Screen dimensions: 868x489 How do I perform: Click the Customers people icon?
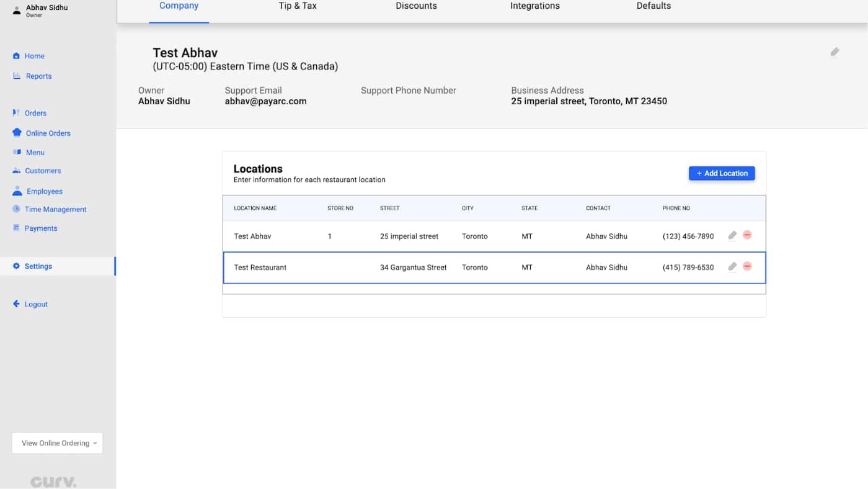[x=16, y=171]
